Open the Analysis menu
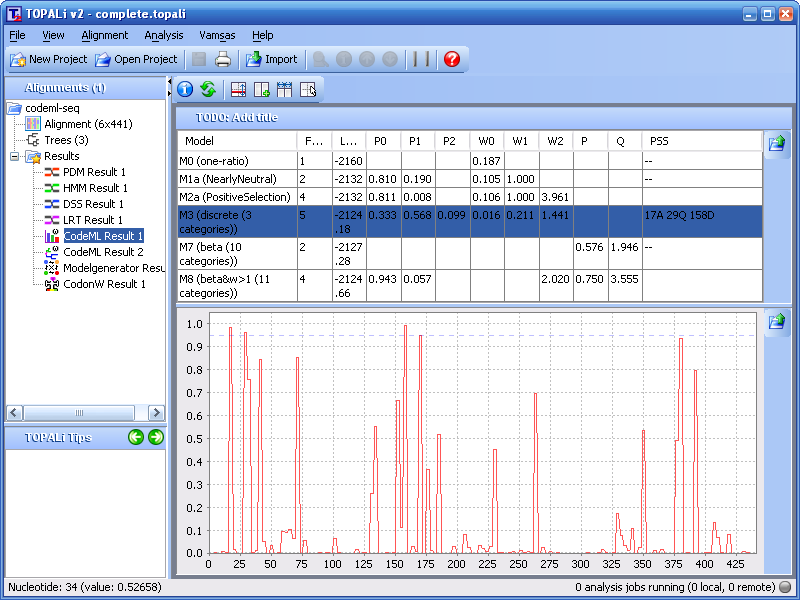Screen dimensions: 800x600 pyautogui.click(x=163, y=35)
